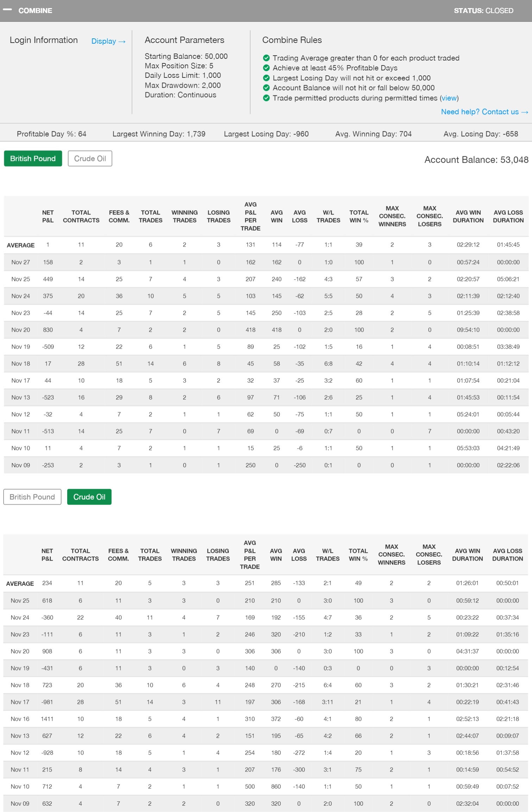Image resolution: width=532 pixels, height=812 pixels.
Task: Click the STATUS: CLOSED label in the header
Action: (483, 11)
